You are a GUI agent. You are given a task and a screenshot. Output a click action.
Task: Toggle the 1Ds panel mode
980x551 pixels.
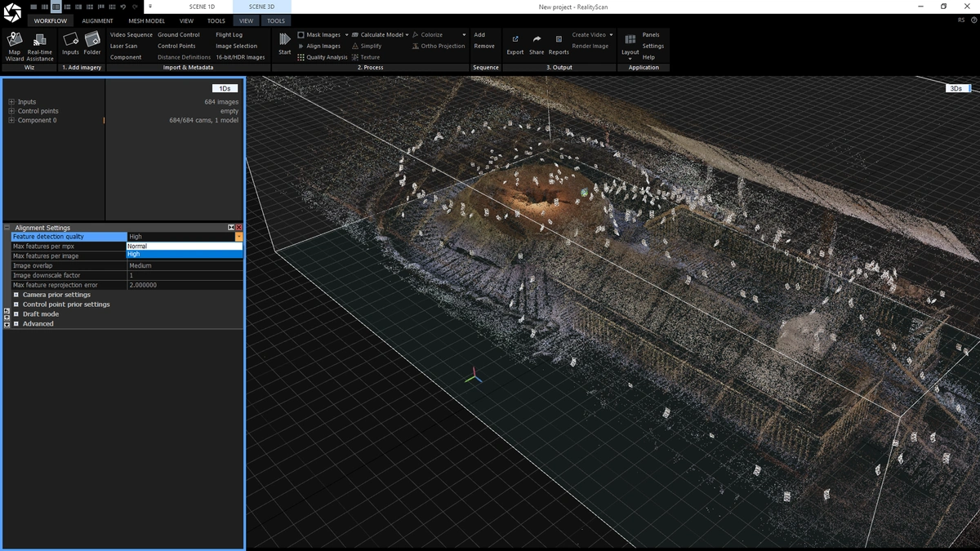[225, 87]
